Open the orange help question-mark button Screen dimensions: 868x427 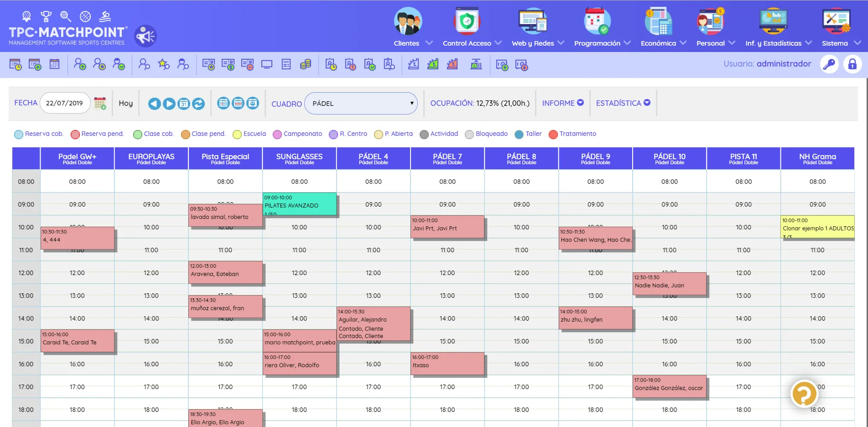804,394
